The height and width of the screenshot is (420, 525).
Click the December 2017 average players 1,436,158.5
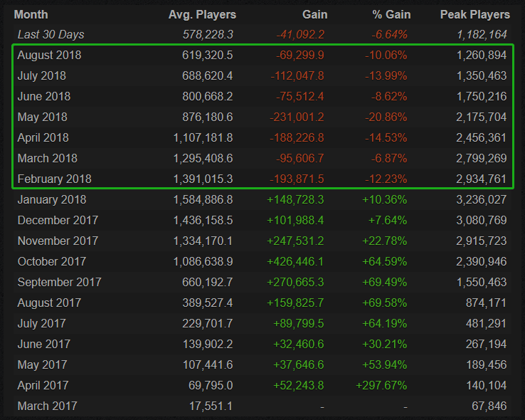tap(203, 221)
